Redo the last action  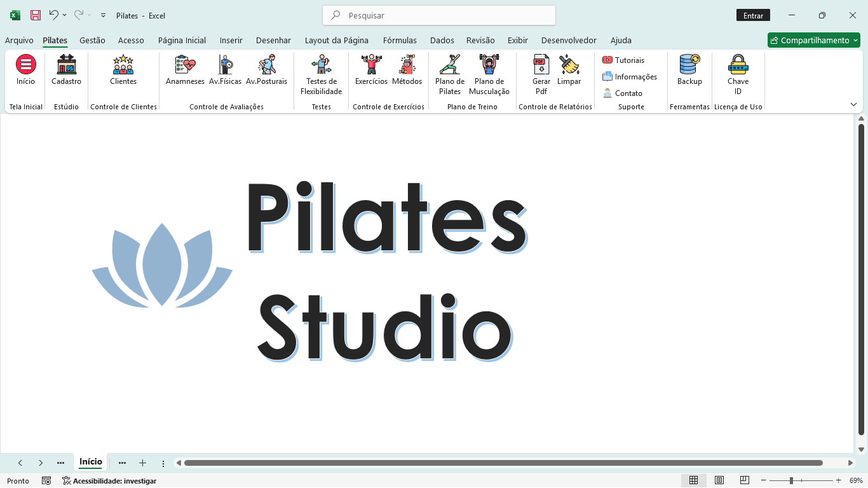79,15
